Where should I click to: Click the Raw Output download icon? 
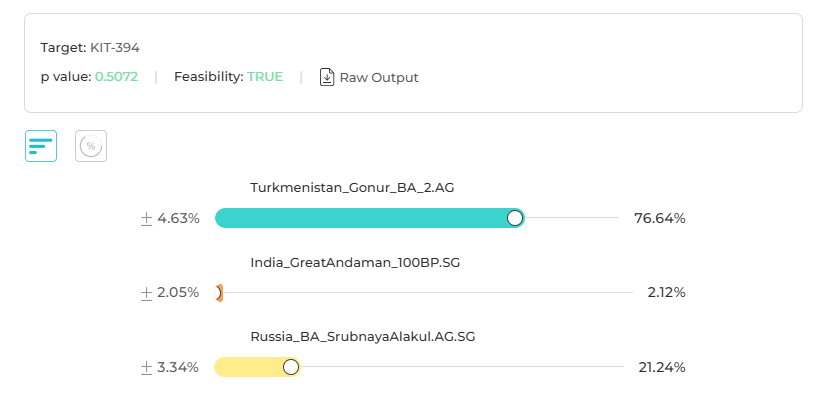[327, 77]
